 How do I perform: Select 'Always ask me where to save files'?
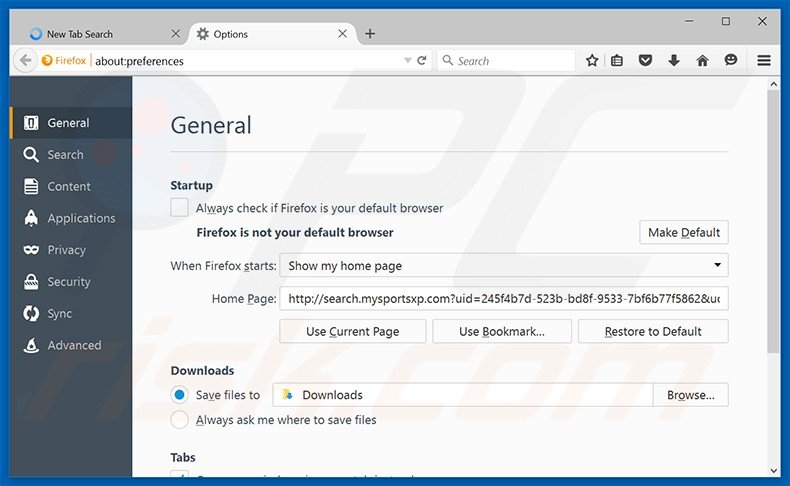pyautogui.click(x=179, y=420)
